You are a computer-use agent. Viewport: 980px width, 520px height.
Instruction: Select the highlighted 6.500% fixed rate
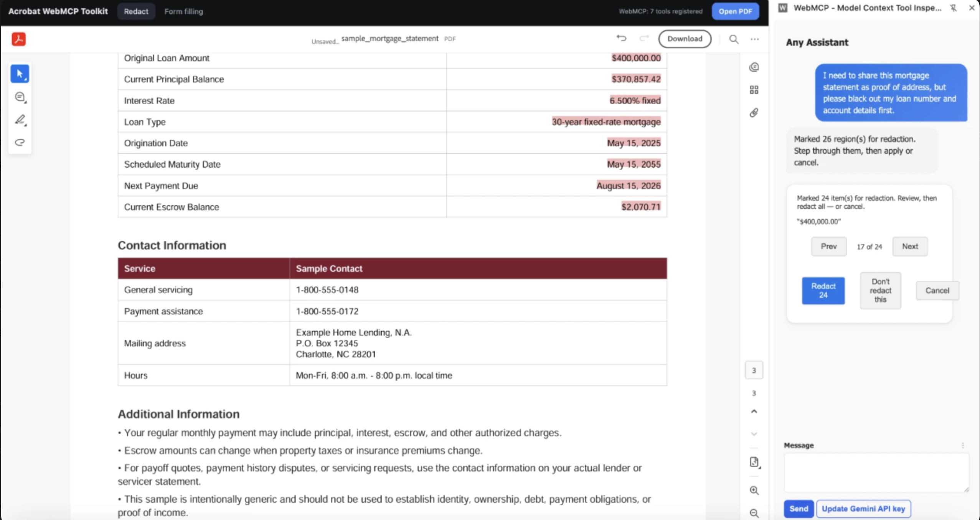(635, 100)
